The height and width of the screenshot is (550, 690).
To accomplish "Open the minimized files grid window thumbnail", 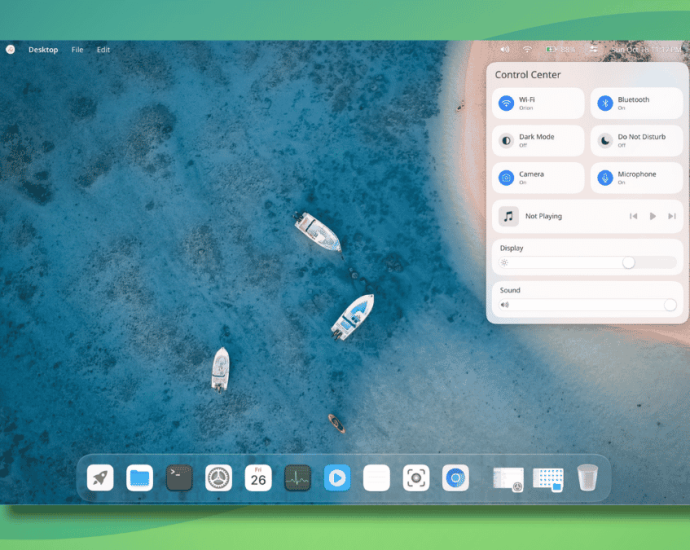I will [x=548, y=479].
